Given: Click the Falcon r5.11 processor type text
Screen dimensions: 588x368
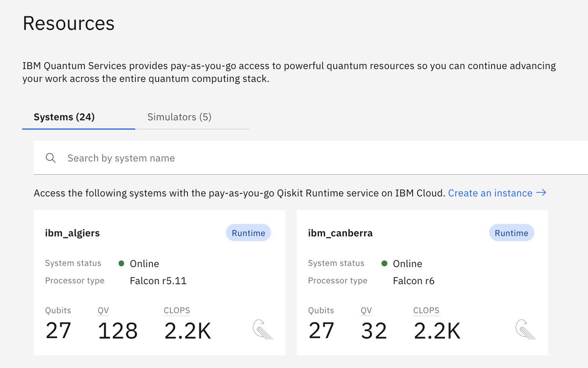Looking at the screenshot, I should point(158,281).
